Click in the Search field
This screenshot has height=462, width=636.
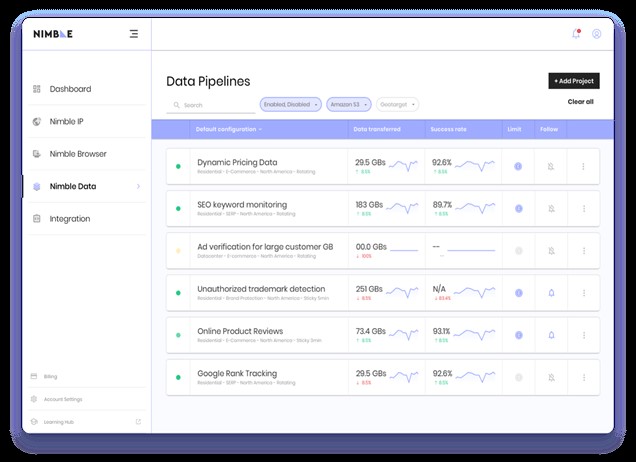click(211, 105)
